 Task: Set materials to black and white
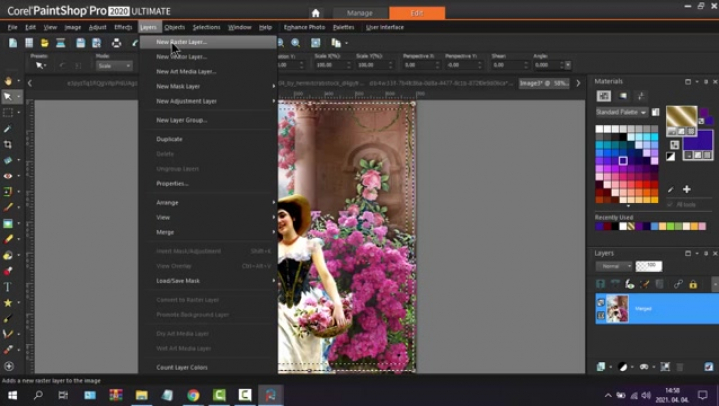[x=670, y=156]
